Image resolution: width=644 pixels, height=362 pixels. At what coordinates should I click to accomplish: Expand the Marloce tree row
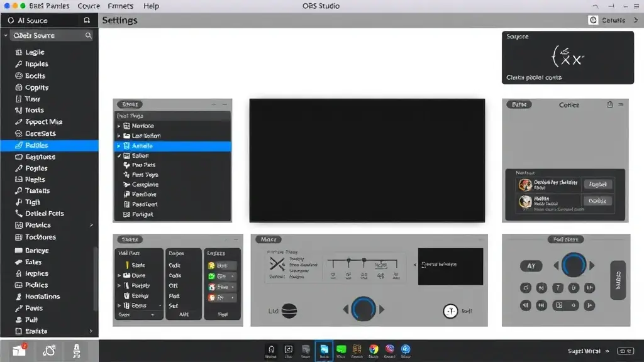click(119, 126)
